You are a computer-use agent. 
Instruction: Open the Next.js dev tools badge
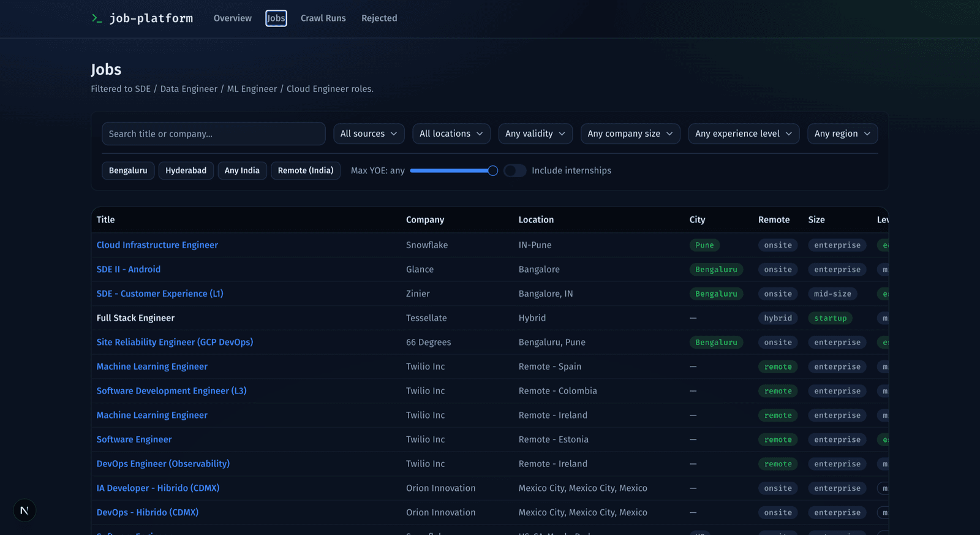coord(24,510)
